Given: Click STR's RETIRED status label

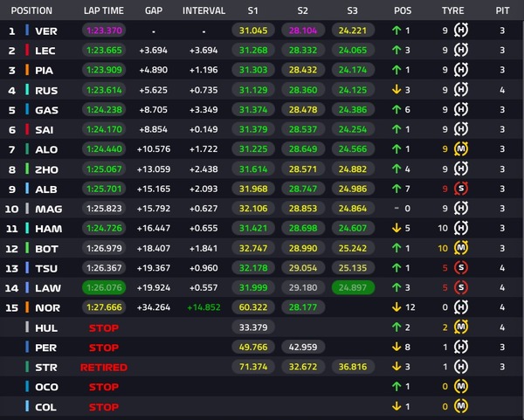Looking at the screenshot, I should pyautogui.click(x=104, y=367).
